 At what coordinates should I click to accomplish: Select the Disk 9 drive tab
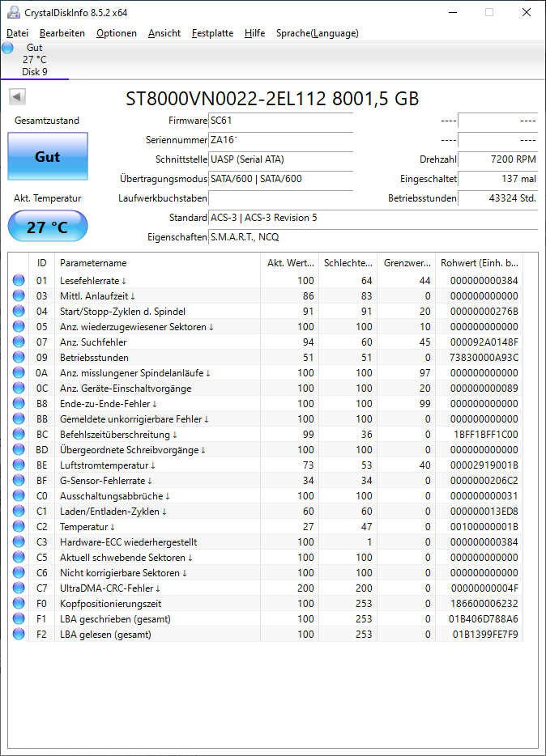tap(34, 60)
